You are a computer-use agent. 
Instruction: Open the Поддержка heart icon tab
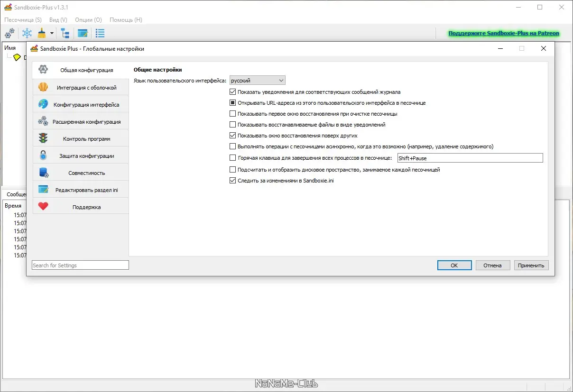tap(81, 207)
